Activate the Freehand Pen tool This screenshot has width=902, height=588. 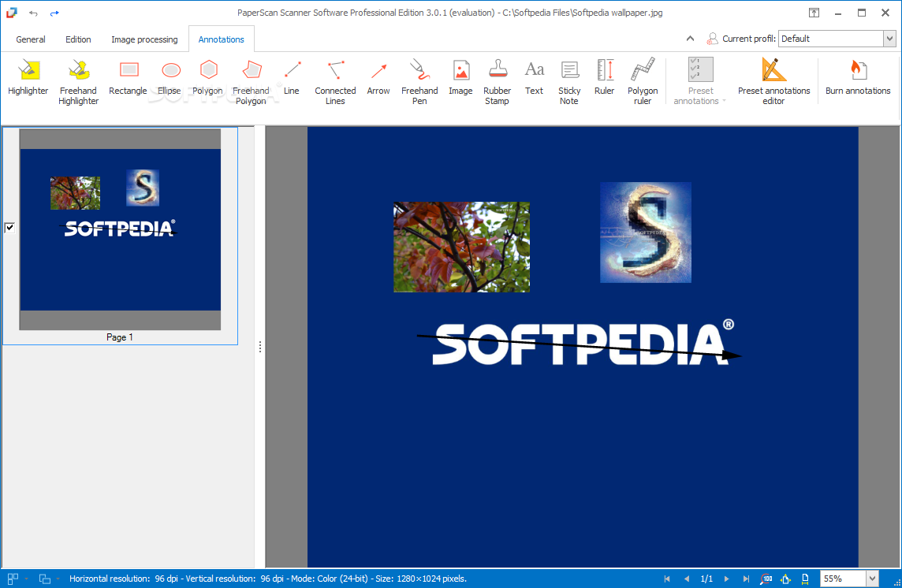tap(419, 82)
